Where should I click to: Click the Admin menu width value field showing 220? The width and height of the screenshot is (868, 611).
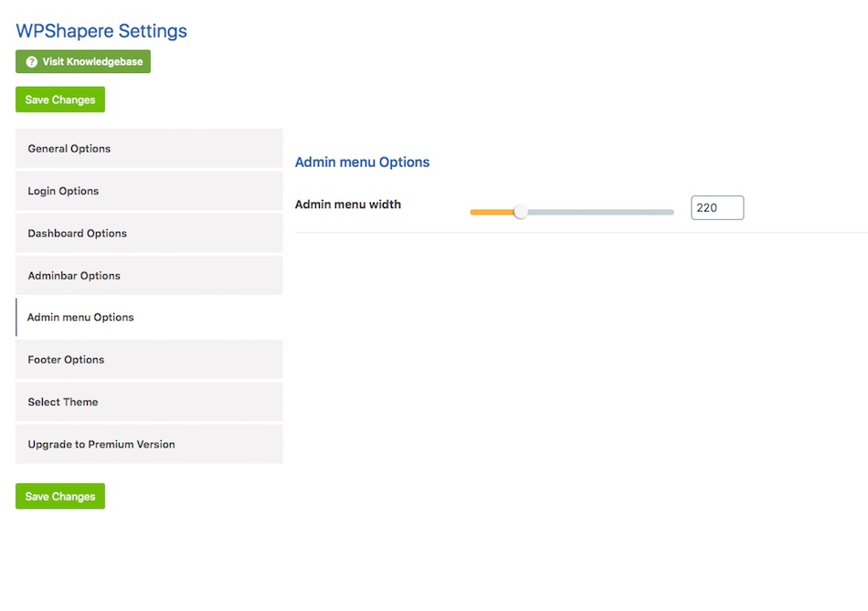pos(717,208)
